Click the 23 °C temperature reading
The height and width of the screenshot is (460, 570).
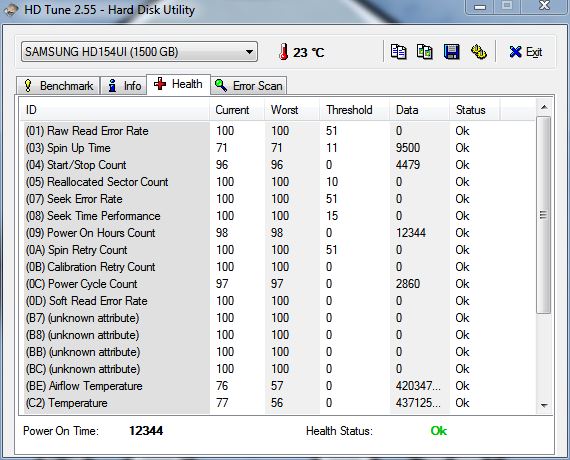(x=308, y=52)
